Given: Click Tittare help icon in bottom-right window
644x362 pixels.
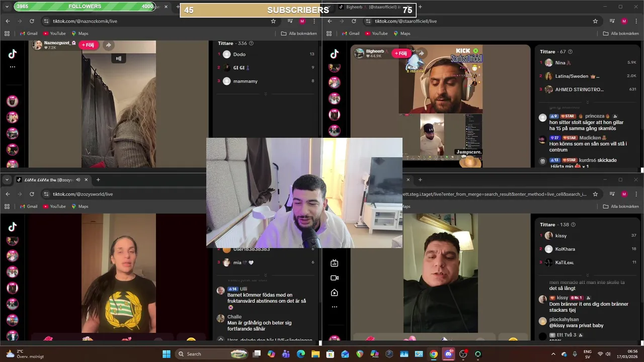Looking at the screenshot, I should (x=573, y=224).
